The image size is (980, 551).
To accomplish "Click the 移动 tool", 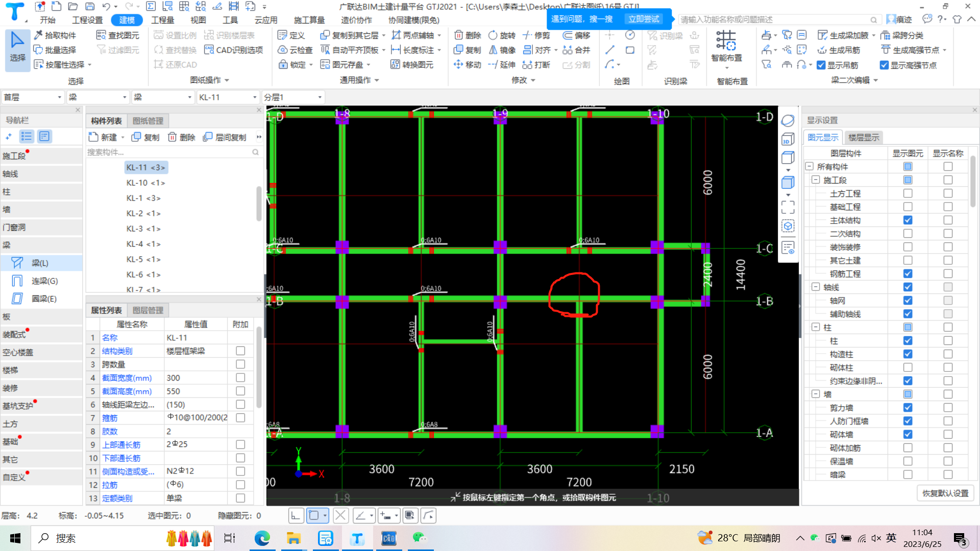I will pos(468,65).
